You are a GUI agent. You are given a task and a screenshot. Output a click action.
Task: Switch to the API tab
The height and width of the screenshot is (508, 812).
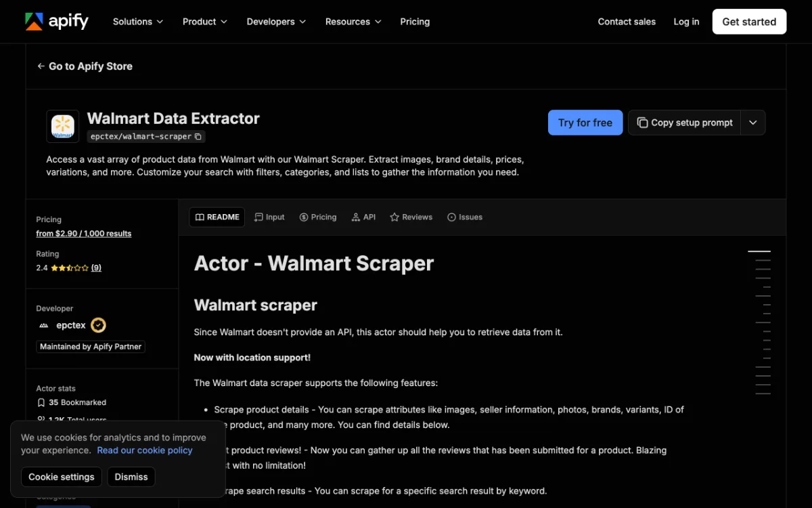(364, 217)
